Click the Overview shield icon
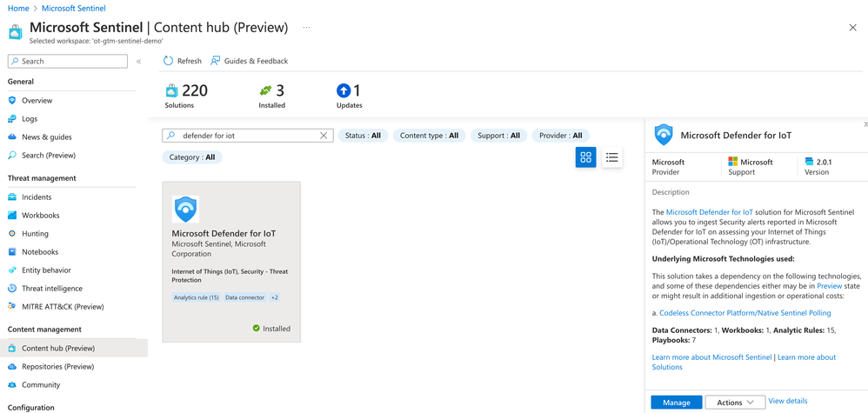The height and width of the screenshot is (413, 868). coord(12,101)
